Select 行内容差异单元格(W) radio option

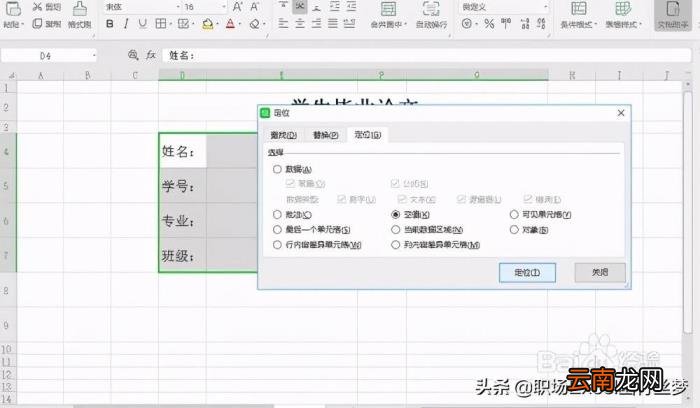coord(277,245)
